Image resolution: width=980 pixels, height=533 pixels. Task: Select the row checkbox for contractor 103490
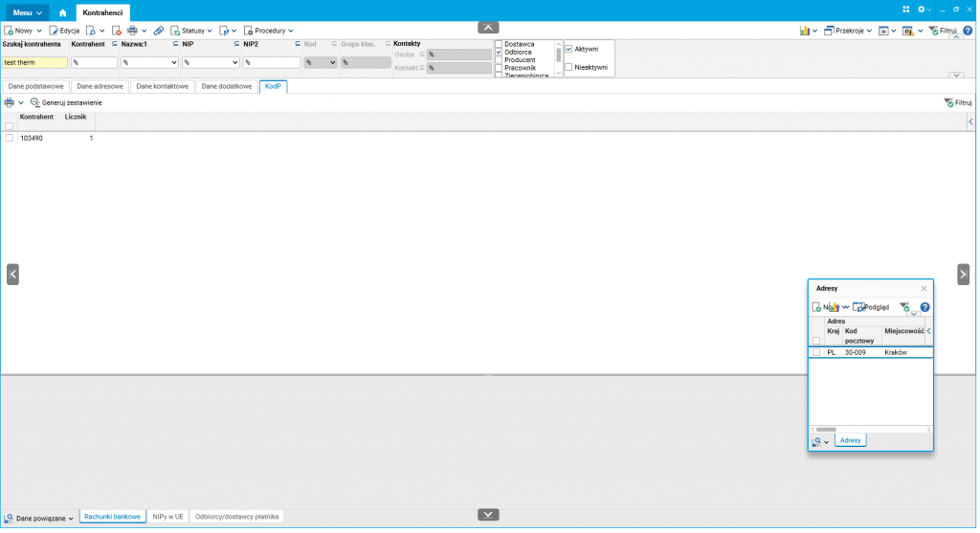tap(10, 138)
